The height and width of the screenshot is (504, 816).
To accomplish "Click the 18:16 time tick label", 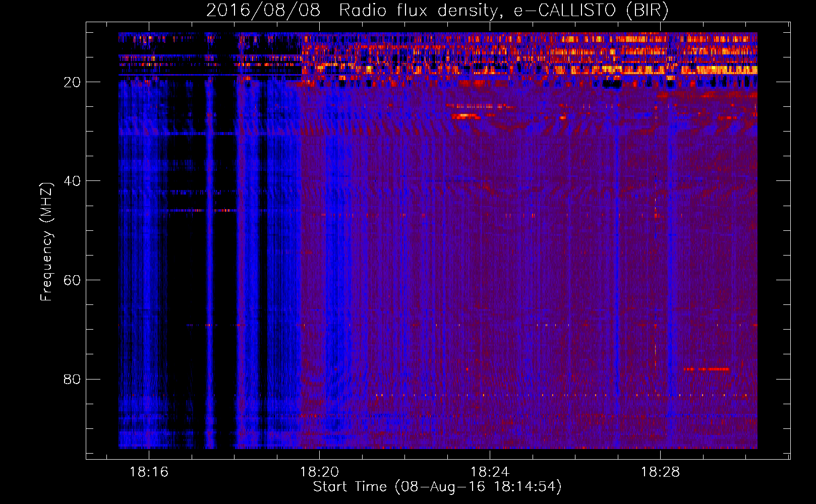I will pyautogui.click(x=149, y=472).
